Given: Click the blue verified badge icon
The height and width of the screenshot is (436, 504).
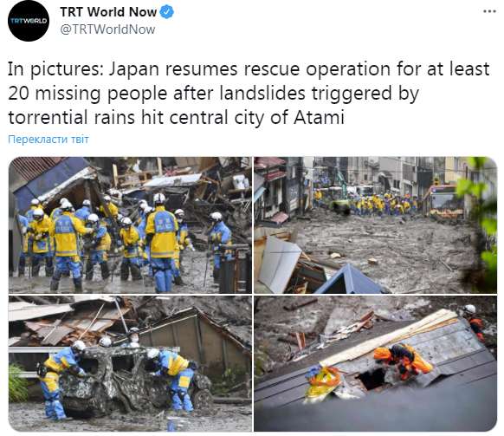Looking at the screenshot, I should pyautogui.click(x=166, y=12).
